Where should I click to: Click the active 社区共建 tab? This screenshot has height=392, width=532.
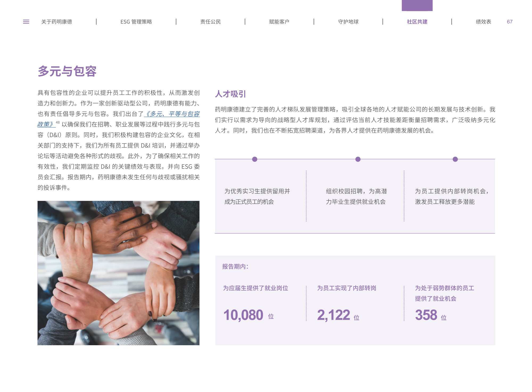(x=417, y=22)
